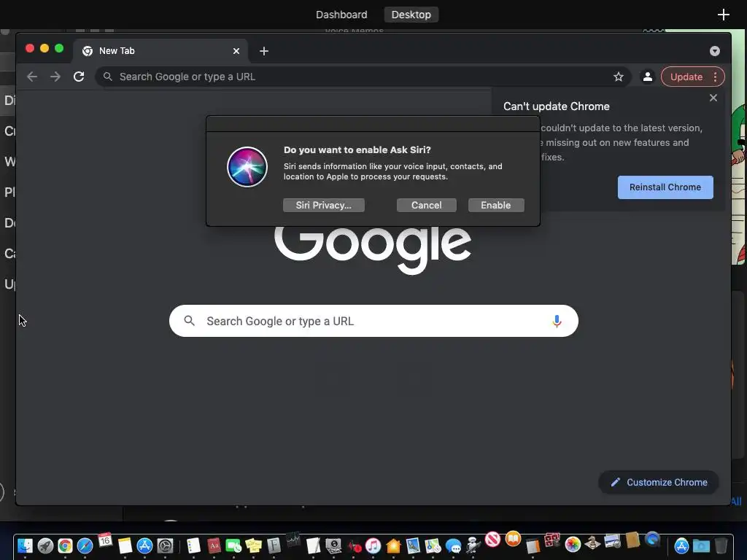Open Calendar from the dock
The width and height of the screenshot is (747, 560).
coord(105,540)
